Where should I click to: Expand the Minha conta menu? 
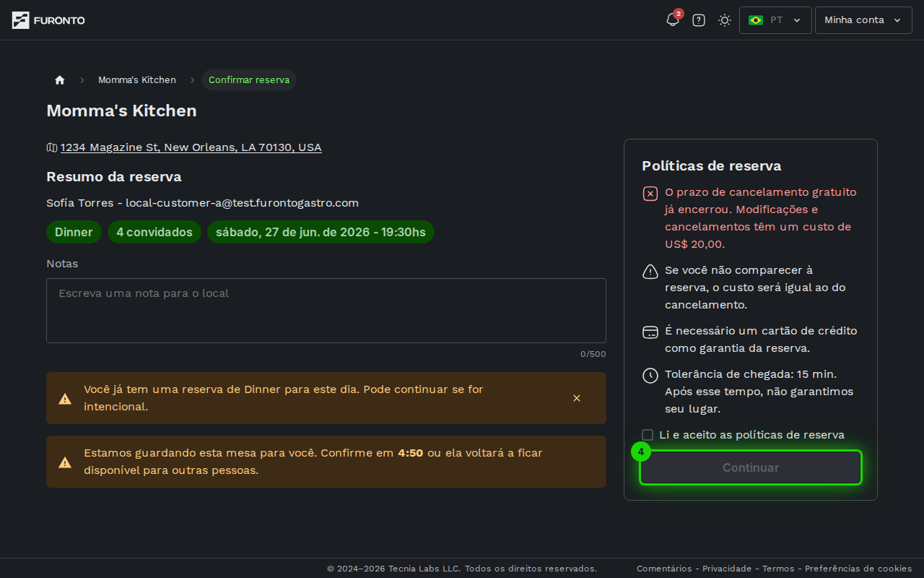[x=863, y=20]
